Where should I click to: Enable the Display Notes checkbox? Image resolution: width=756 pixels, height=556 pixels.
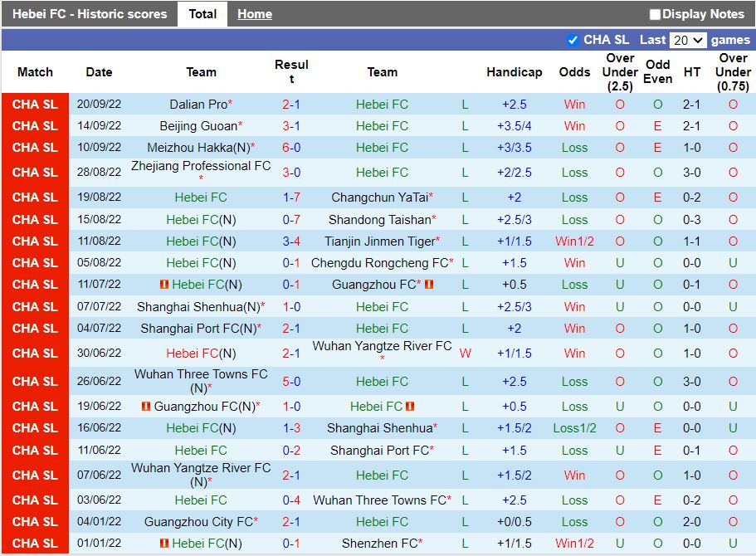click(655, 13)
